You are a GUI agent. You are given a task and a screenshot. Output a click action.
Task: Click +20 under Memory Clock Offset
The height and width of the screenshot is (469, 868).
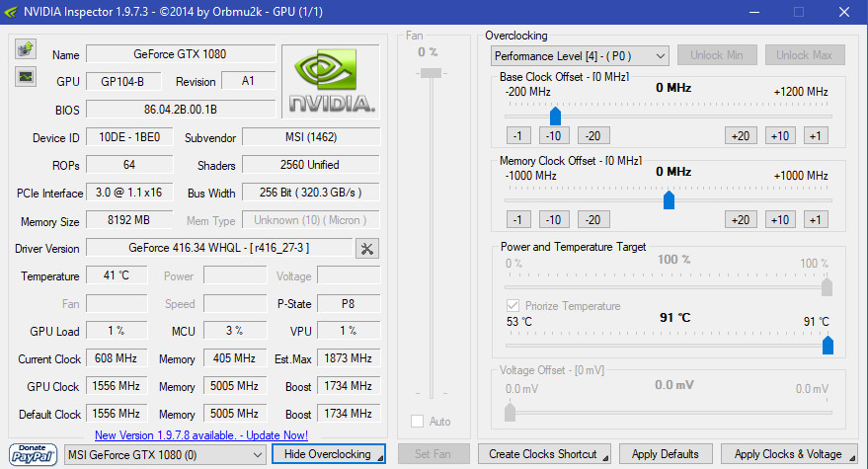pyautogui.click(x=741, y=220)
